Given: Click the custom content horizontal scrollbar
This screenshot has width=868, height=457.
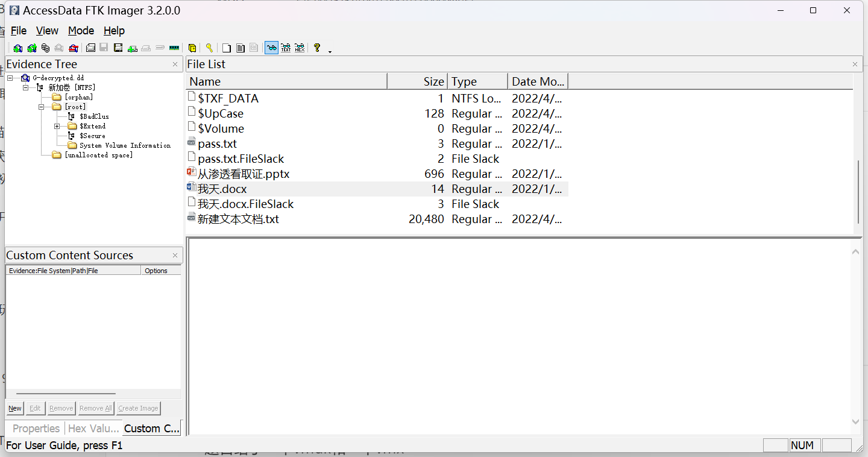Looking at the screenshot, I should 65,394.
